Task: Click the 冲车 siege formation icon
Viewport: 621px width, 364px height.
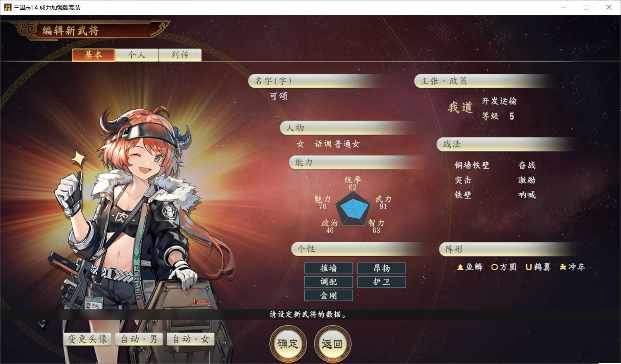Action: [x=563, y=267]
